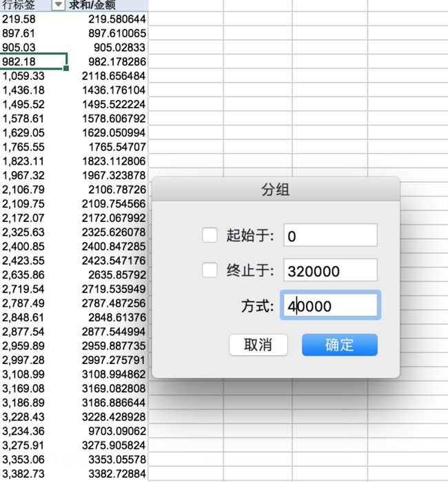448x482 pixels.
Task: Select sum cell 1967.323878
Action: point(108,175)
